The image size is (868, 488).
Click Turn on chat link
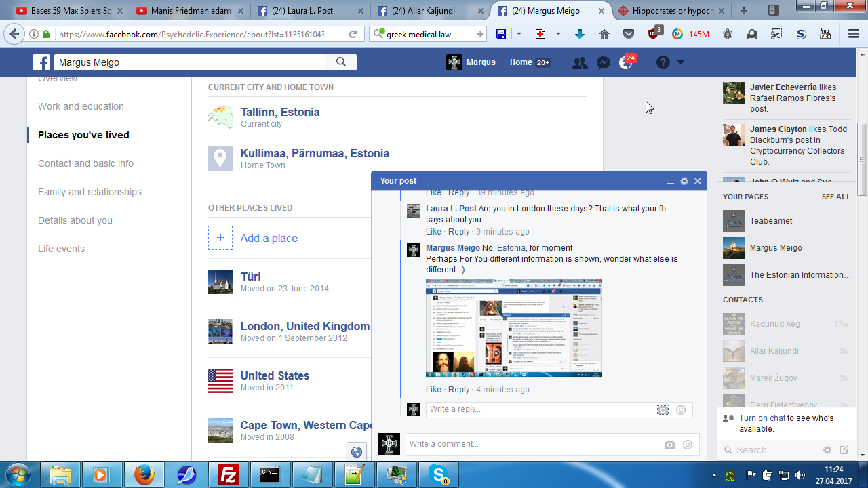(762, 418)
